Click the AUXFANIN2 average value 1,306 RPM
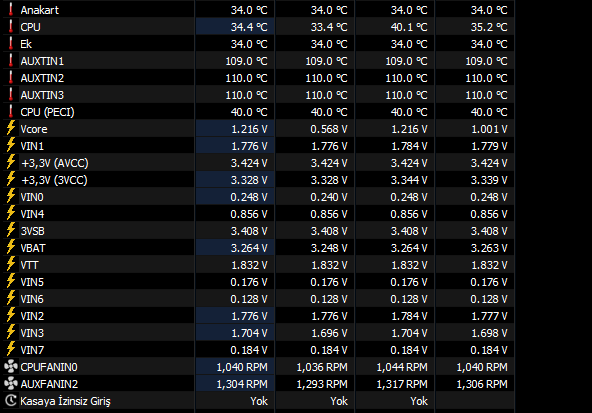This screenshot has height=413, width=592. [x=482, y=384]
